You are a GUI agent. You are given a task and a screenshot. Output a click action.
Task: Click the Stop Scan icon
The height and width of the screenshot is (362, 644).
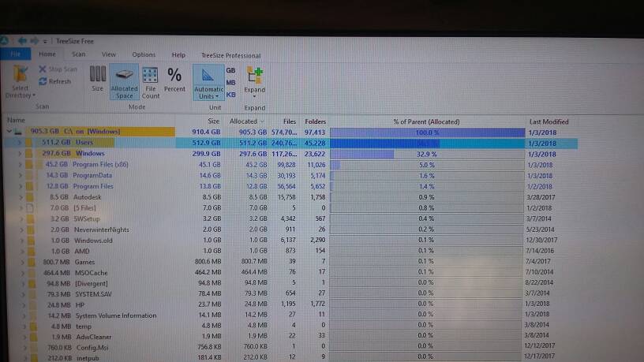[x=43, y=69]
